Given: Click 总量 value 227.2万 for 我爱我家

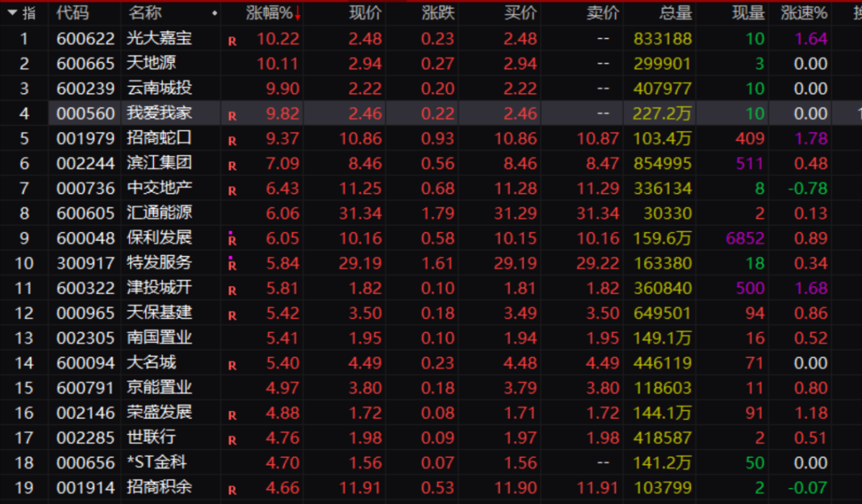Looking at the screenshot, I should [x=662, y=113].
